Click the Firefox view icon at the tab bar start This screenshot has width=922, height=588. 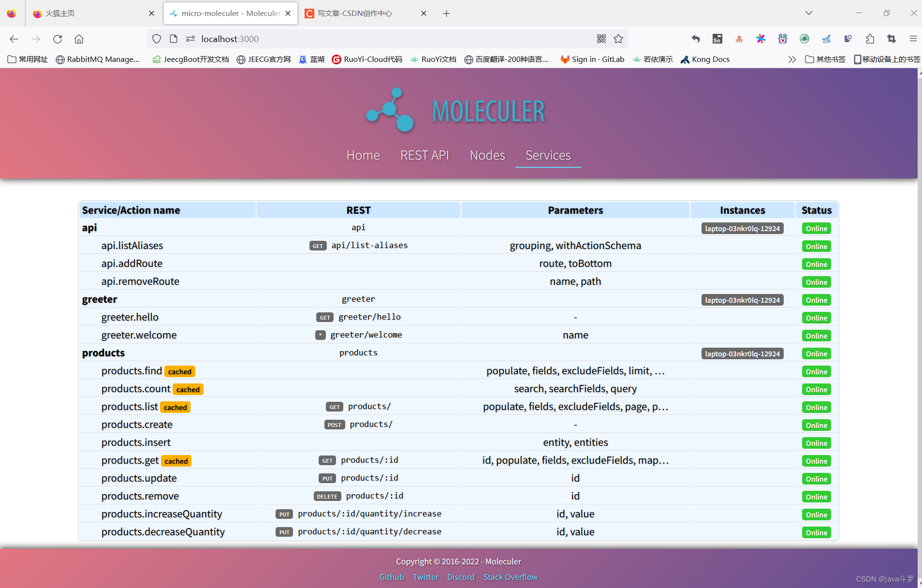pos(12,14)
